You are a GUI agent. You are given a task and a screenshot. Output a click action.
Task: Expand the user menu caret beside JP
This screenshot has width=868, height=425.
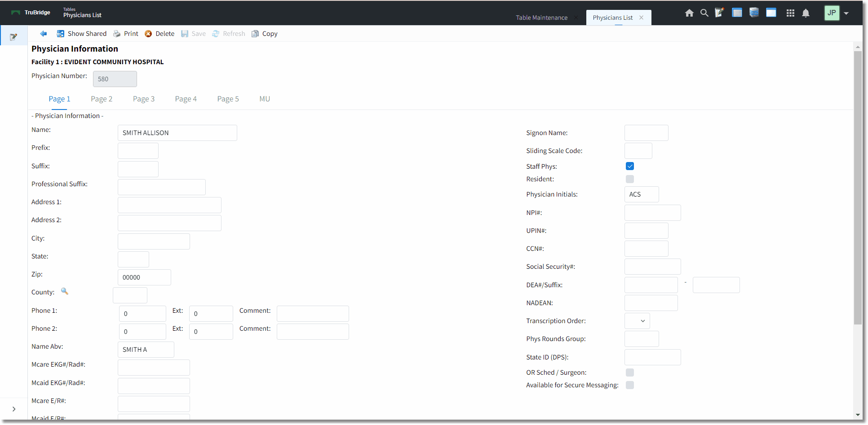pos(846,13)
